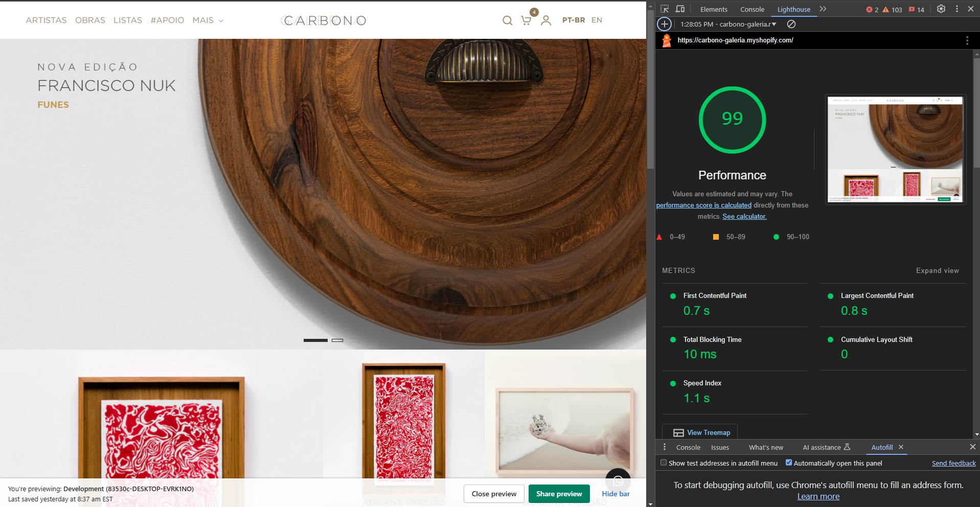Viewport: 980px width, 507px height.
Task: Select the second hero slideshow indicator
Action: pos(337,340)
